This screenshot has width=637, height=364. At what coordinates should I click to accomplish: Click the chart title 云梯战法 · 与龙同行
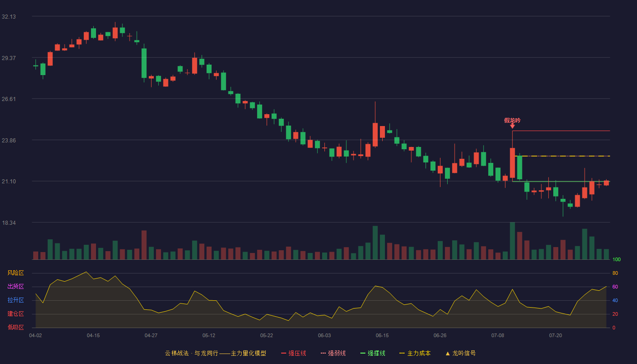[x=192, y=353]
